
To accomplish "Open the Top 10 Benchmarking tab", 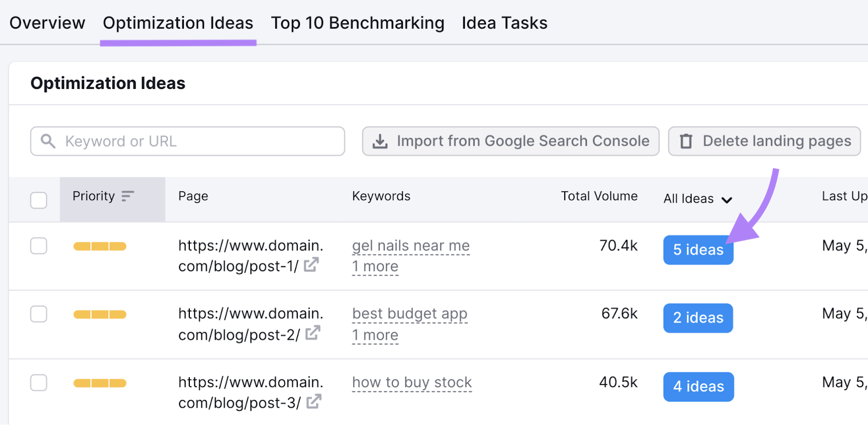I will click(358, 23).
